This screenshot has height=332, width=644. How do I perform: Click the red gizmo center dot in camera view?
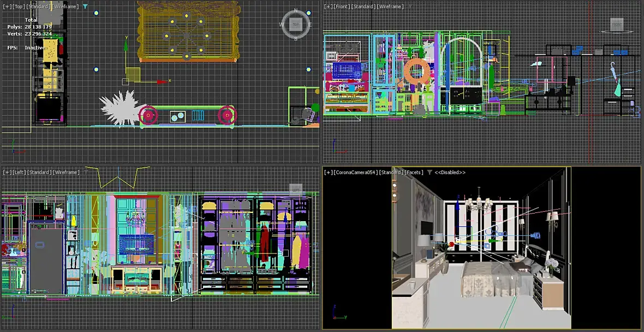(452, 244)
